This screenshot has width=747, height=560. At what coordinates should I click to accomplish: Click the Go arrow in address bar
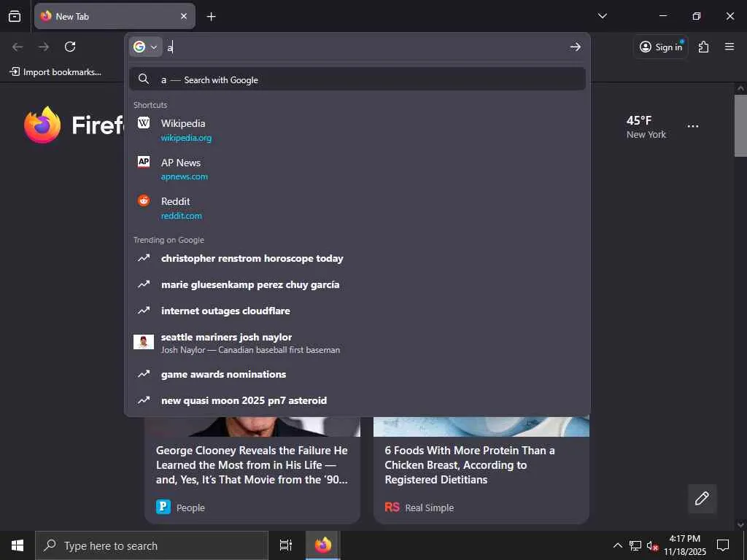pyautogui.click(x=576, y=47)
